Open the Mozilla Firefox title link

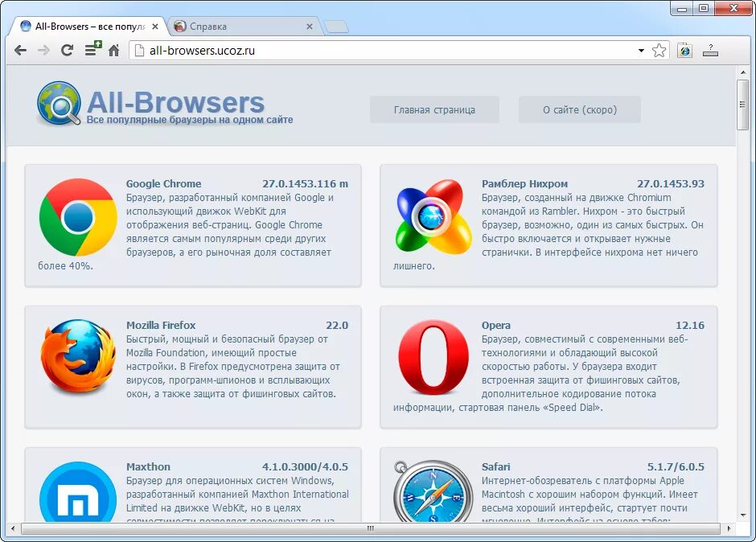click(x=161, y=326)
